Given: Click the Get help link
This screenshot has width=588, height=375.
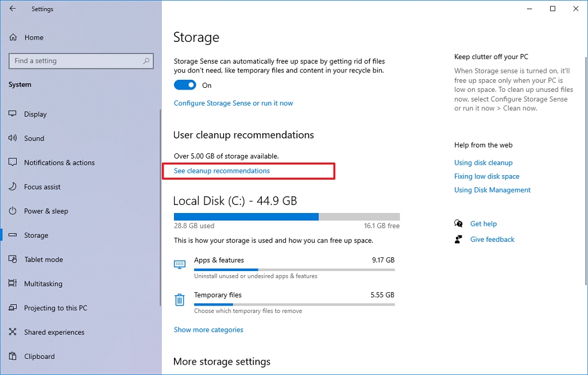Looking at the screenshot, I should (x=483, y=224).
